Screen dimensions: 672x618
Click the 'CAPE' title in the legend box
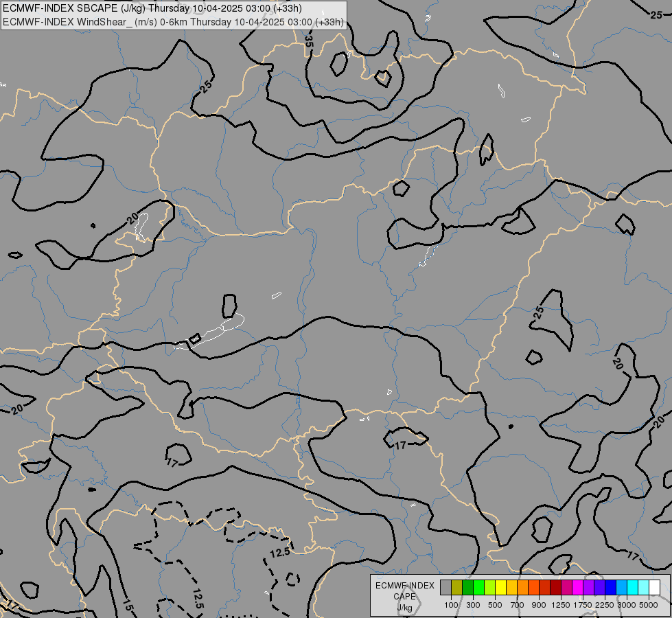(x=404, y=597)
